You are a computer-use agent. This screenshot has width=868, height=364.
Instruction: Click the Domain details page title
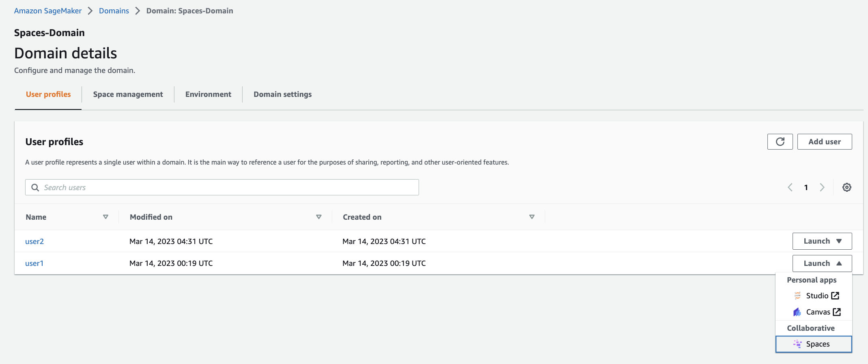(66, 53)
